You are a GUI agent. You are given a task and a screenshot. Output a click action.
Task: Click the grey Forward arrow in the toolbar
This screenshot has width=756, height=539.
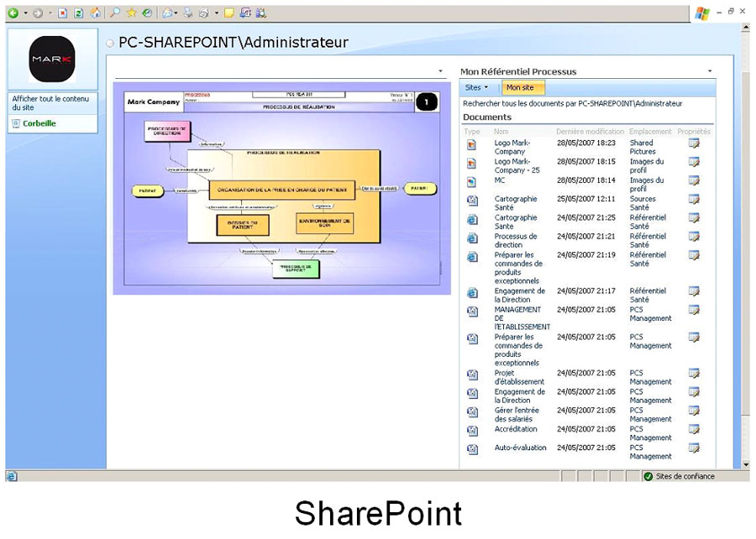tap(38, 13)
